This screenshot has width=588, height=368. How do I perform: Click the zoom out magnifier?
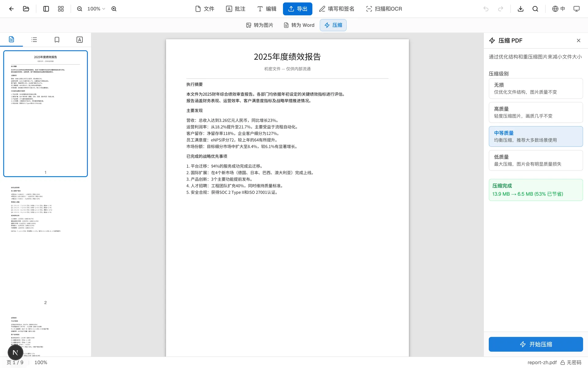point(80,9)
